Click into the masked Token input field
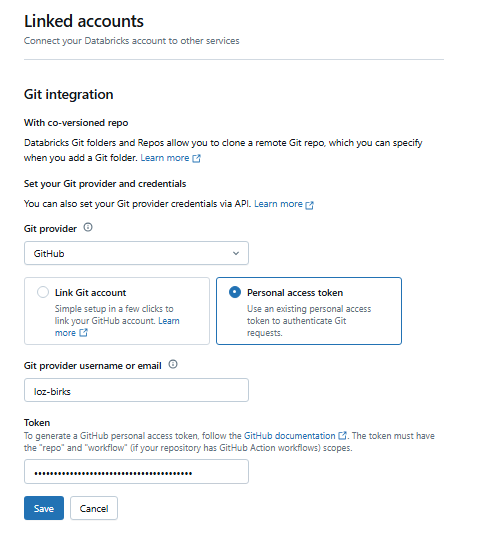The width and height of the screenshot is (484, 547). (x=136, y=472)
